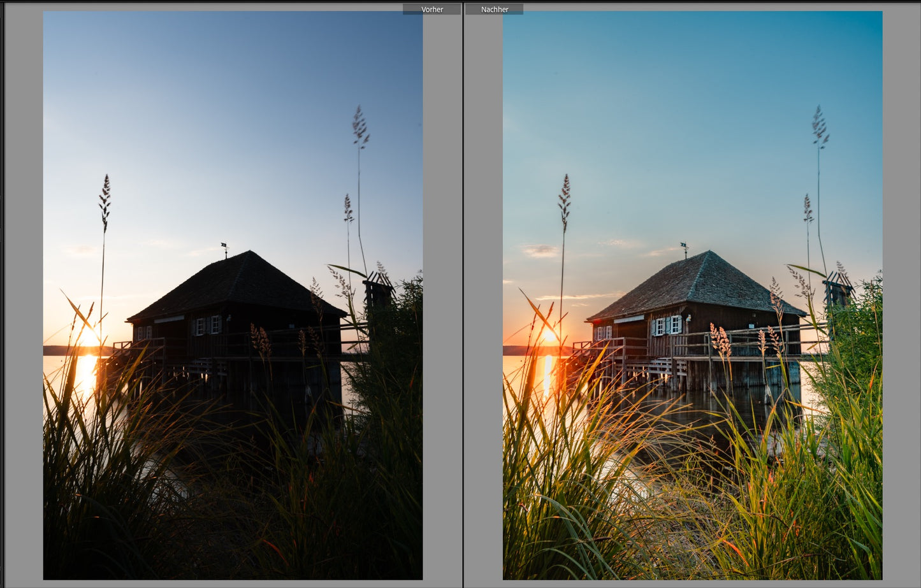Click the Vorher label above the left photo
The image size is (921, 588).
click(x=431, y=9)
